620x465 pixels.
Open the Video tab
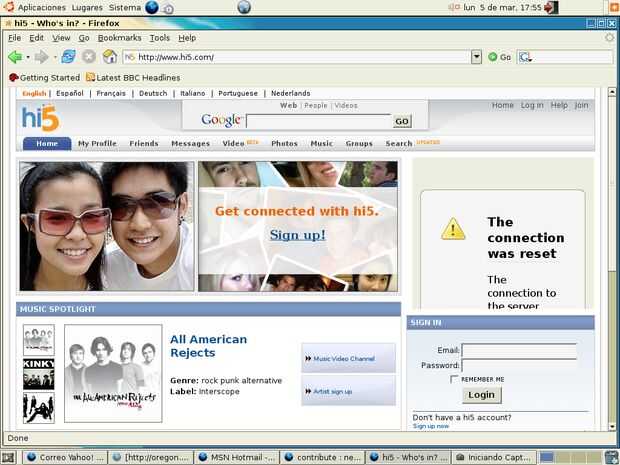click(233, 144)
